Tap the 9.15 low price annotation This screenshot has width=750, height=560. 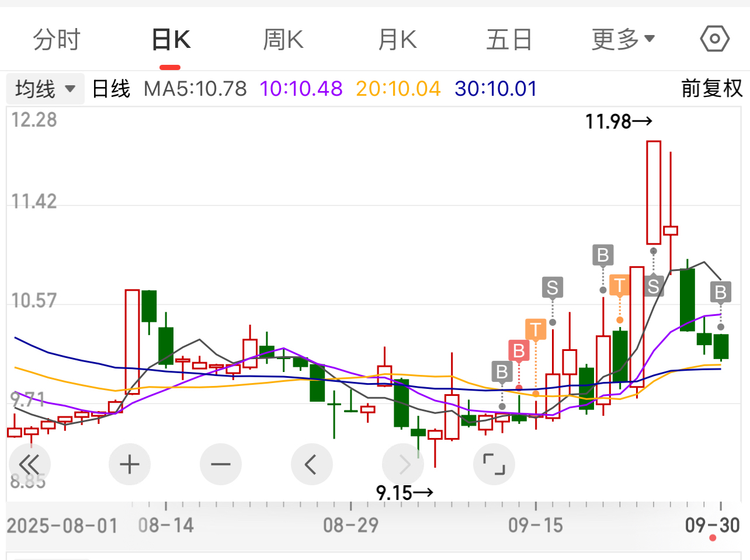pos(404,493)
